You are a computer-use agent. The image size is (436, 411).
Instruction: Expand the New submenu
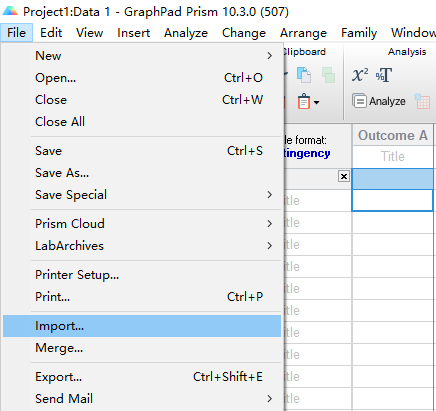(x=142, y=56)
